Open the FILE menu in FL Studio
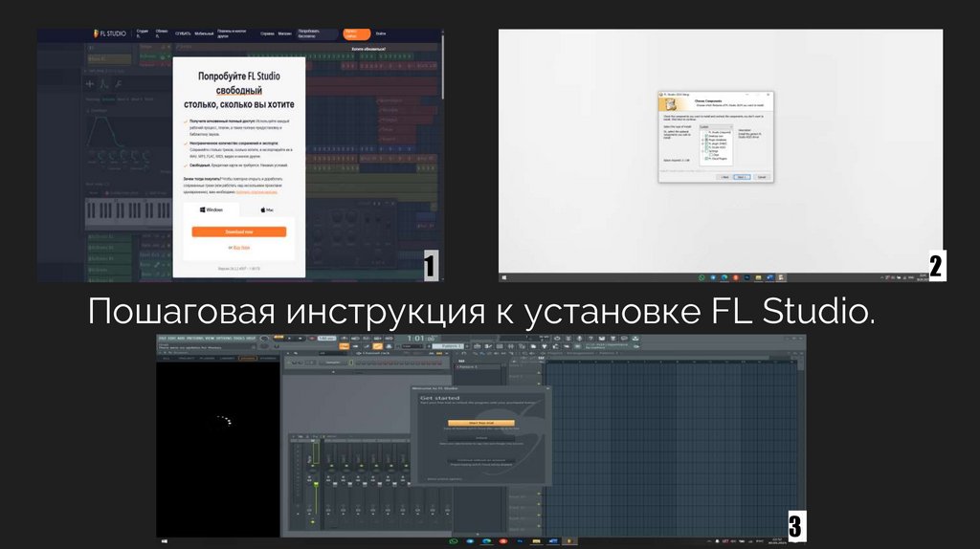Image resolution: width=980 pixels, height=549 pixels. point(163,338)
